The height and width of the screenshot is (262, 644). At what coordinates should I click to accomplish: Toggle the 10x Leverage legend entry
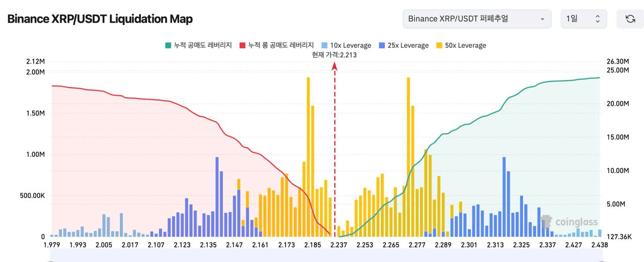346,45
